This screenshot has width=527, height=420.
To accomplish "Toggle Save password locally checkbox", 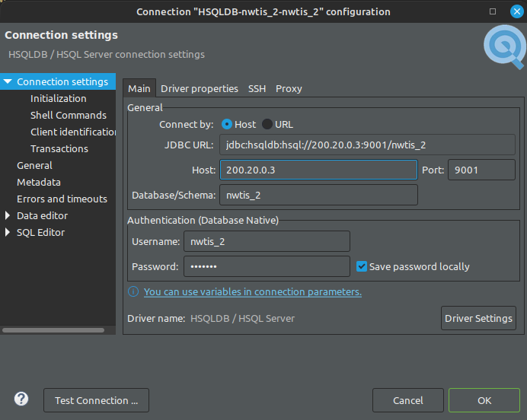I will 362,266.
